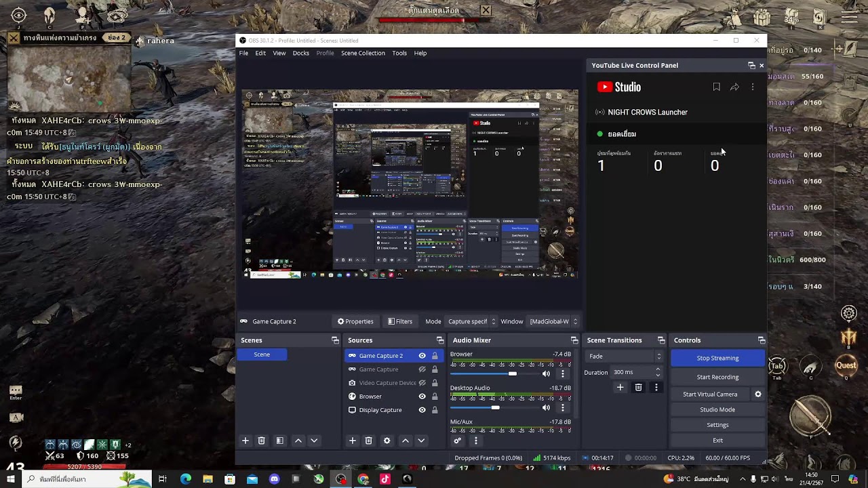Open Help menu in OBS
The image size is (868, 488).
pyautogui.click(x=420, y=53)
